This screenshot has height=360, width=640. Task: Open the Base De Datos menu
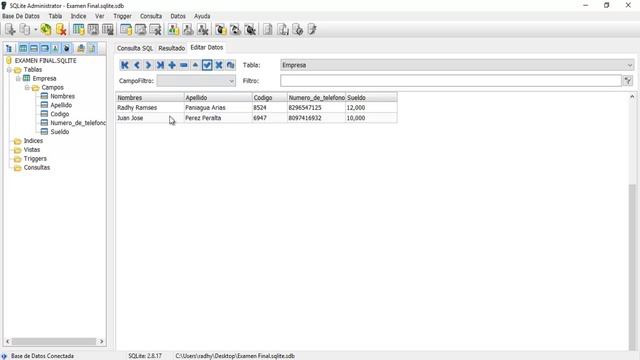click(x=21, y=16)
